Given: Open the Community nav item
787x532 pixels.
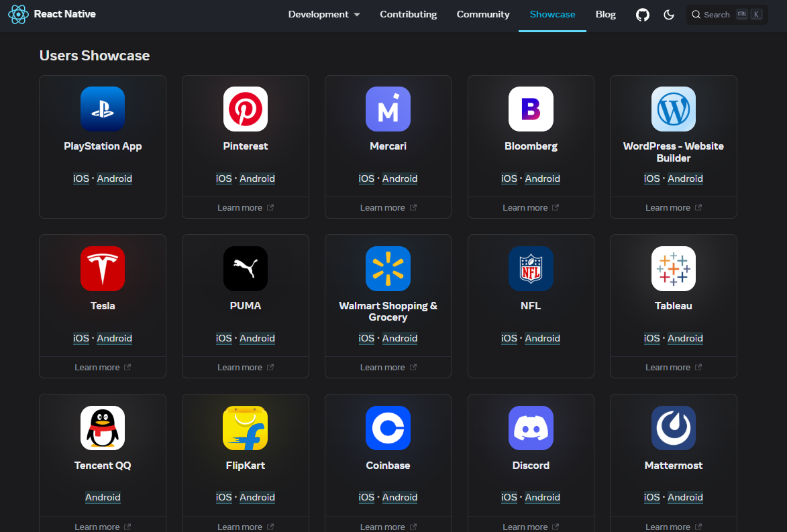Looking at the screenshot, I should pyautogui.click(x=483, y=15).
